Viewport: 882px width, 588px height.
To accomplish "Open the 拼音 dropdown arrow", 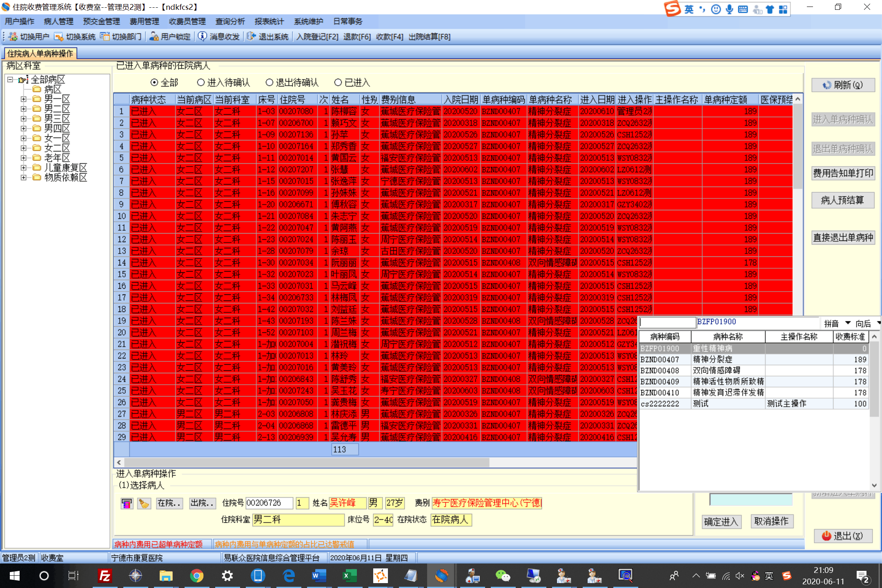I will click(x=848, y=323).
